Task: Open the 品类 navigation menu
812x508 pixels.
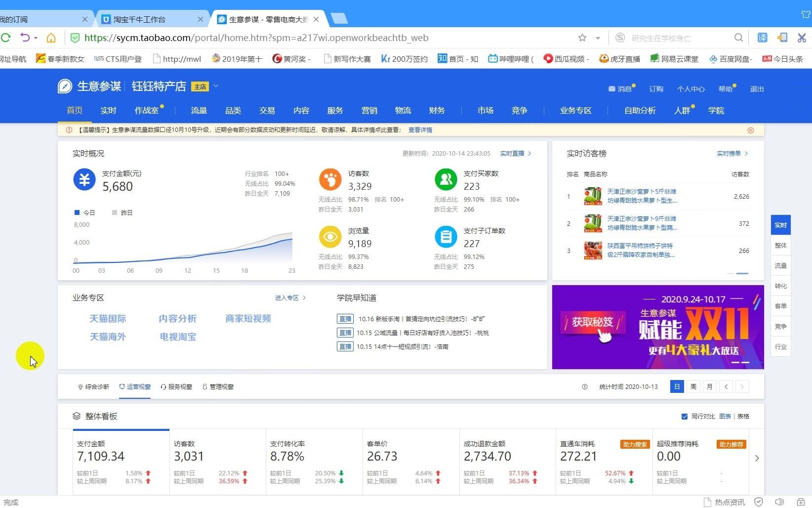Action: pyautogui.click(x=233, y=111)
